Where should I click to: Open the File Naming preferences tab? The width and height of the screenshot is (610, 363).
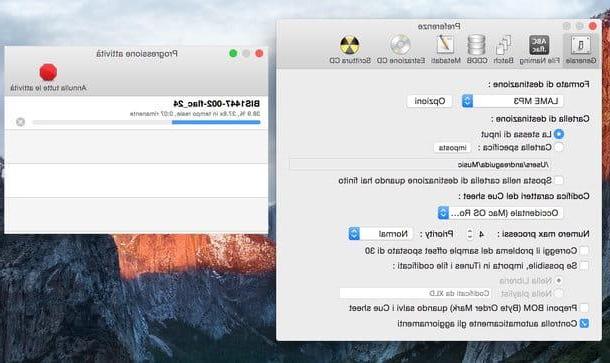pyautogui.click(x=539, y=50)
